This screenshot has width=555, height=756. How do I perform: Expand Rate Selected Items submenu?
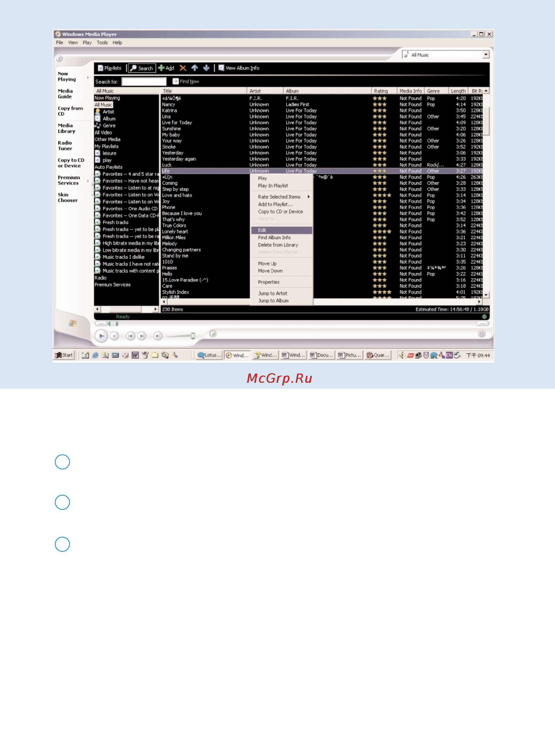[x=281, y=197]
